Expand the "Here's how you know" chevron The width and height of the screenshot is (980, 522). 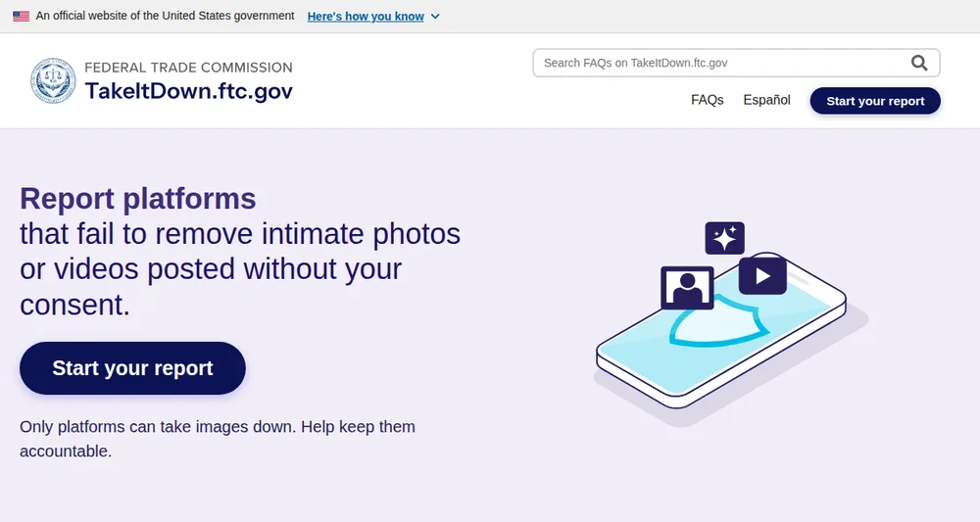pyautogui.click(x=435, y=17)
